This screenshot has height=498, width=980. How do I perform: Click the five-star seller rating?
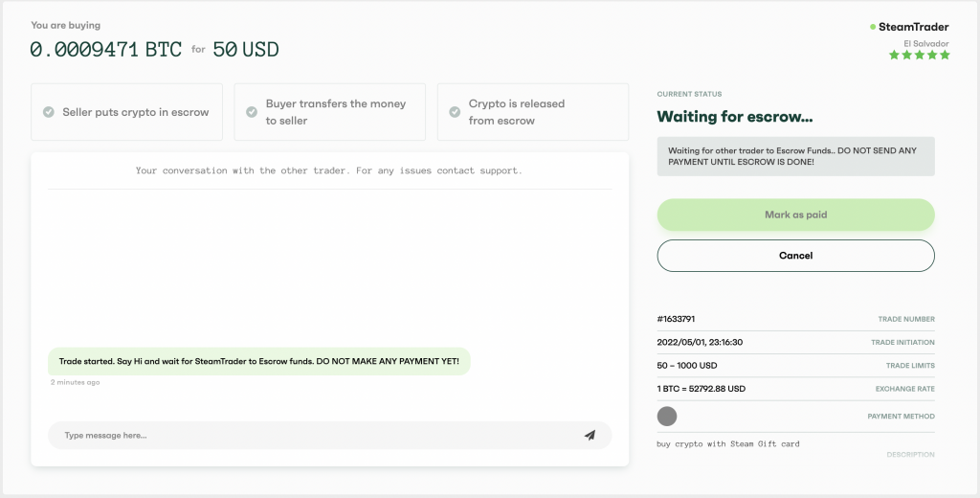[x=919, y=56]
